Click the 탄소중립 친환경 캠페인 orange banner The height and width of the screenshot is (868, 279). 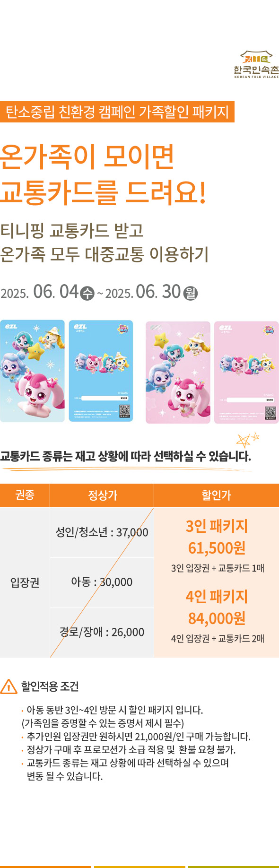click(117, 112)
